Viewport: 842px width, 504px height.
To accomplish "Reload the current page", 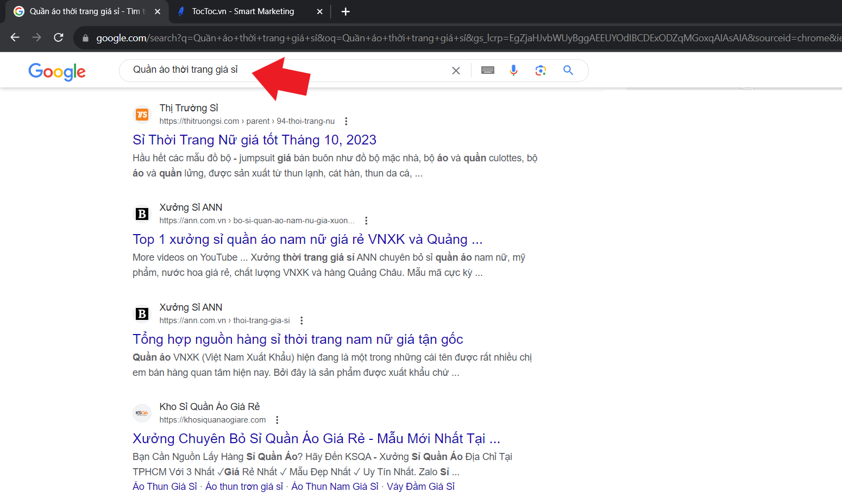I will click(x=59, y=37).
